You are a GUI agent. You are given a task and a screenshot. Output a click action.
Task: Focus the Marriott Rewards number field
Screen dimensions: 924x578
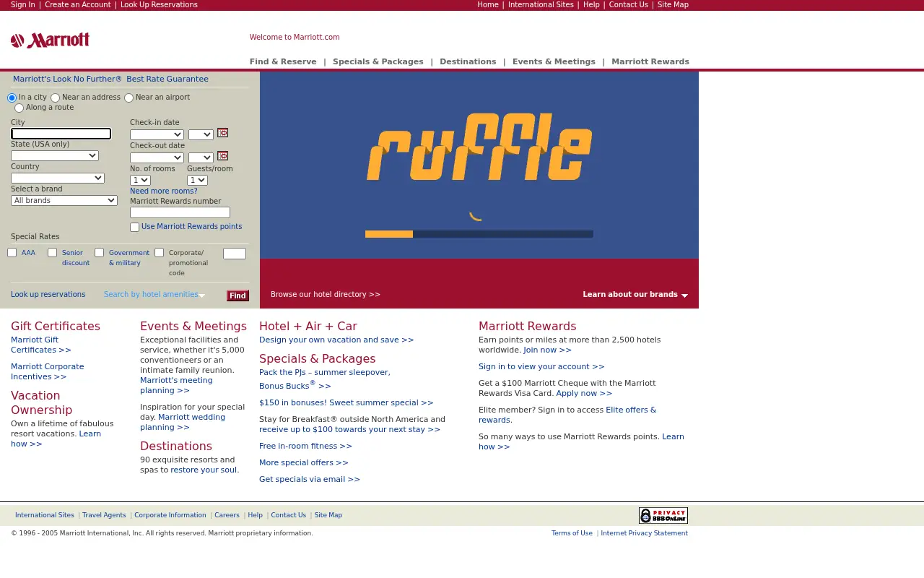(180, 212)
